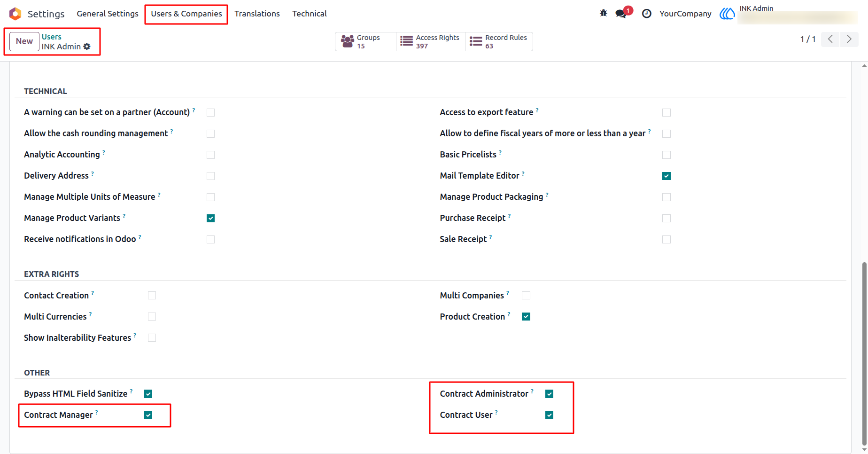Go to the next record arrow
Screen dimensions: 868x454
pyautogui.click(x=849, y=39)
